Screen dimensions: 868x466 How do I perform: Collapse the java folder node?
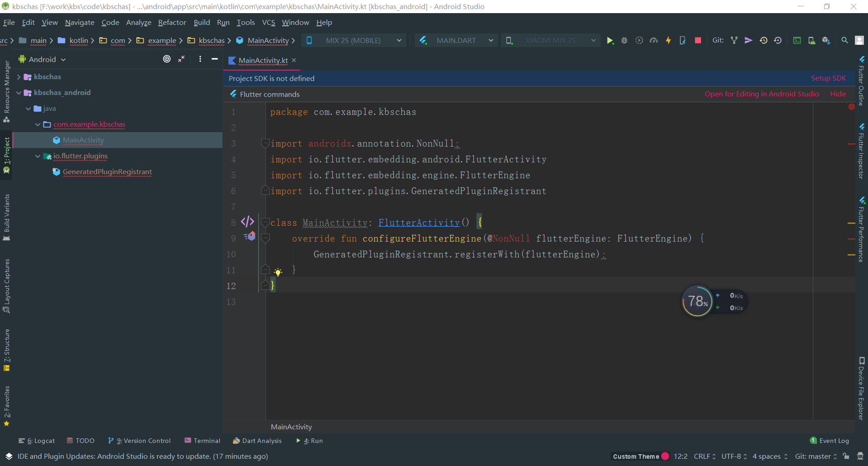28,109
